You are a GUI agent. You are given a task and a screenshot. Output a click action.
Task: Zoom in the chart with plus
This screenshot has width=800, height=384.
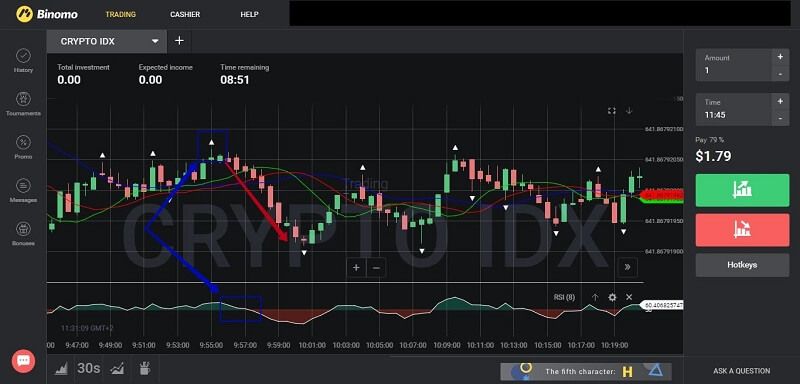click(x=356, y=268)
